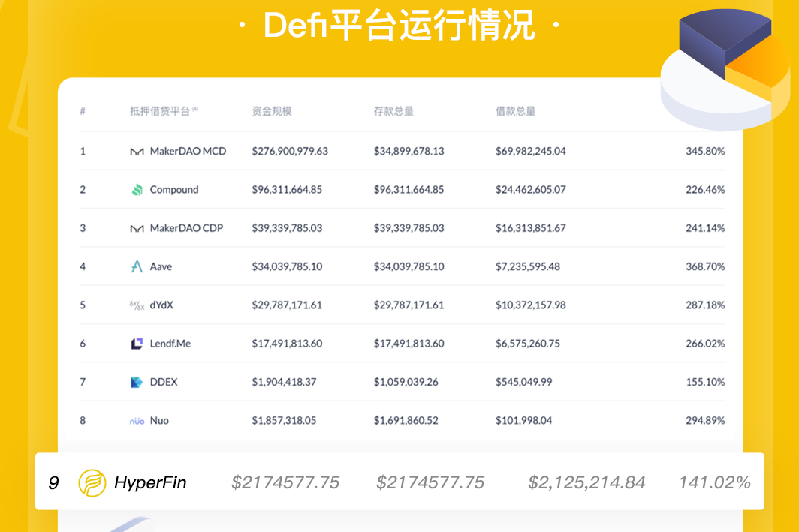Screen dimensions: 799x532
Task: Click the MakerDAO MCD logo icon
Action: click(x=137, y=152)
